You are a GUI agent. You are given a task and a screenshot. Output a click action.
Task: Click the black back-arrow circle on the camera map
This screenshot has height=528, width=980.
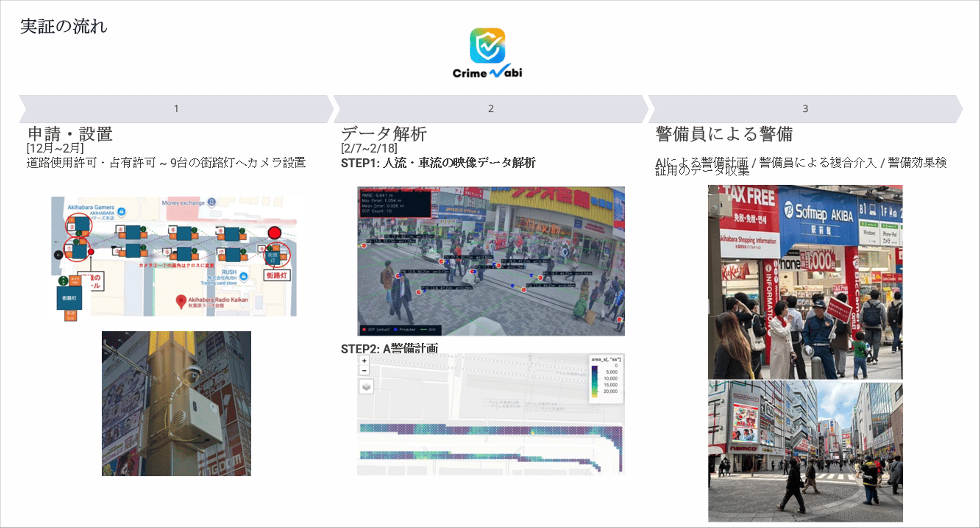[59, 255]
